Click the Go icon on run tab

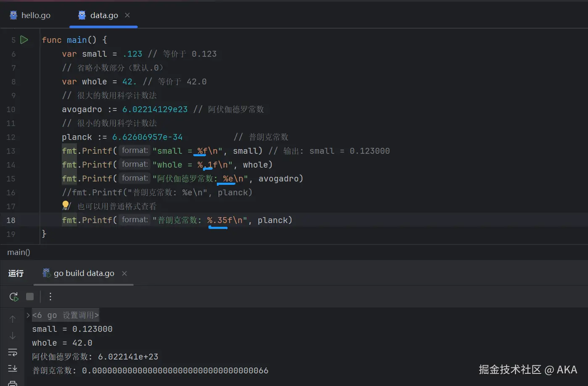pyautogui.click(x=47, y=273)
